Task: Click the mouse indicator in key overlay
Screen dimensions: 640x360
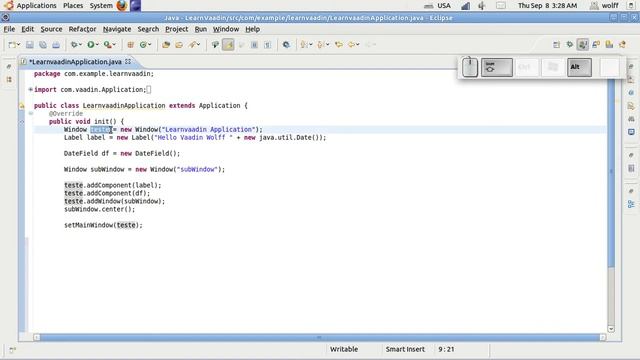Action: tap(470, 67)
